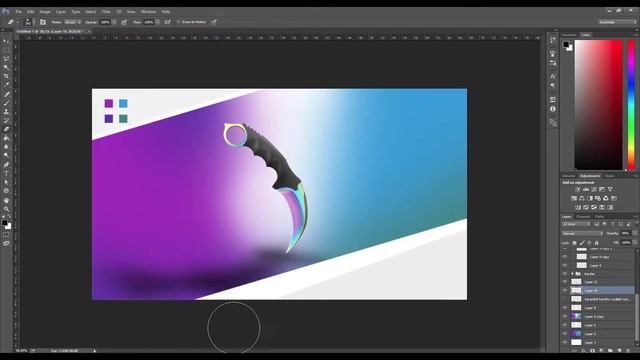Select the Clone Stamp tool
Screen dimensions: 640x360
[6, 111]
